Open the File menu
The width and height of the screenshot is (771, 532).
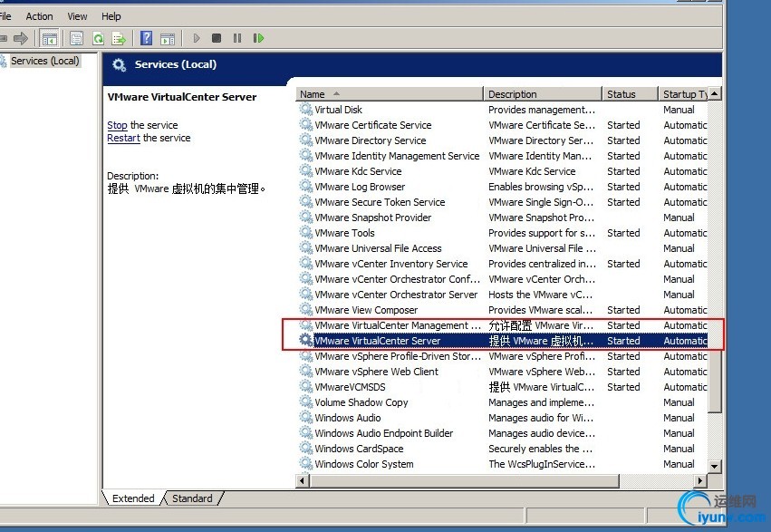click(5, 16)
